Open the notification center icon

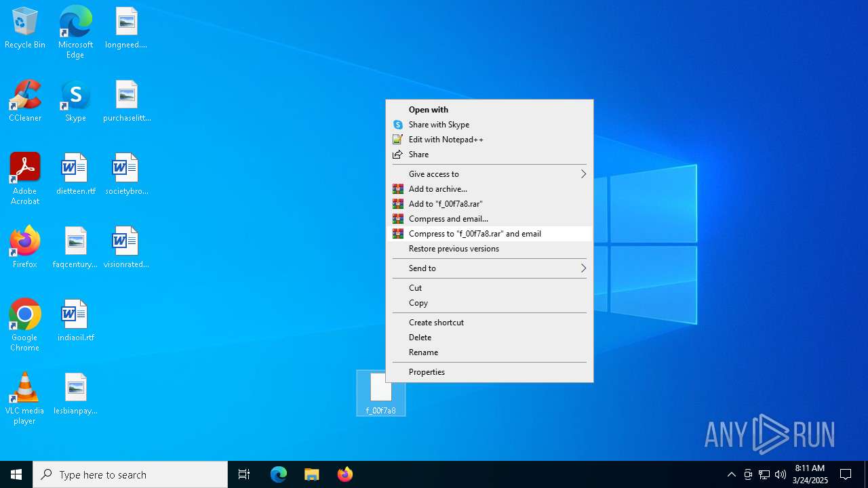(846, 474)
